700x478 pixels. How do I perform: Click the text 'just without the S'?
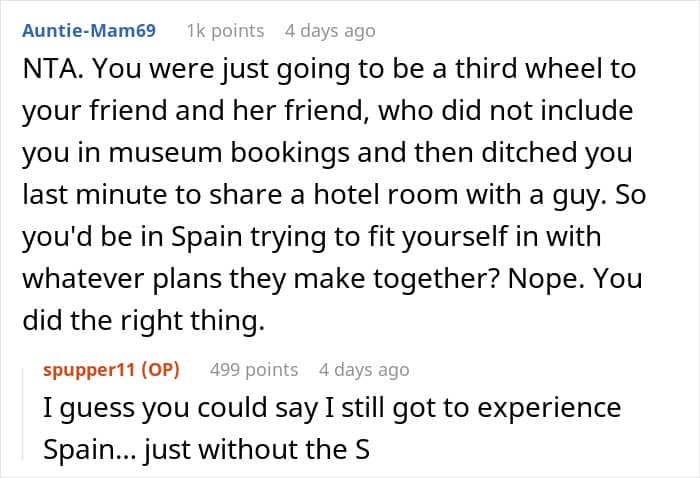pyautogui.click(x=258, y=449)
